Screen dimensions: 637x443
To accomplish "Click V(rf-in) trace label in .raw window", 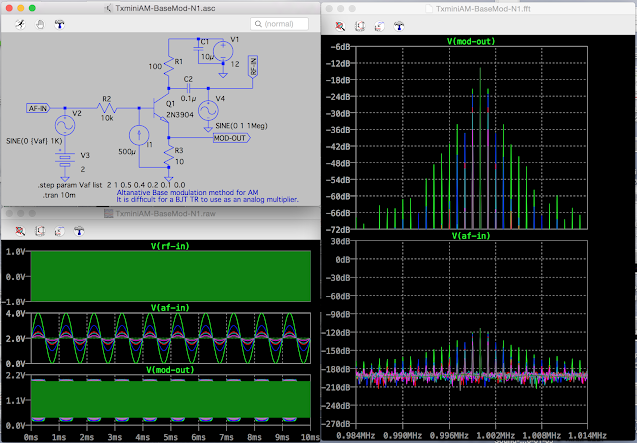I will (x=170, y=246).
